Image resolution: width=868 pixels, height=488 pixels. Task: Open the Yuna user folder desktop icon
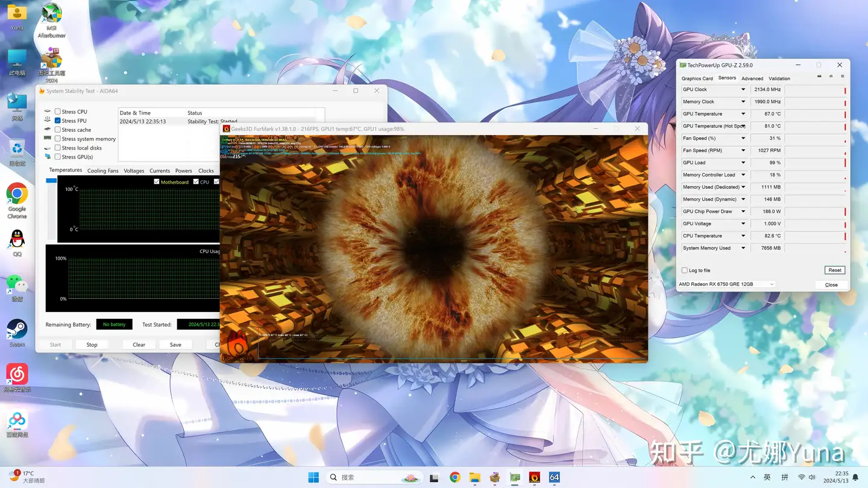pos(17,17)
